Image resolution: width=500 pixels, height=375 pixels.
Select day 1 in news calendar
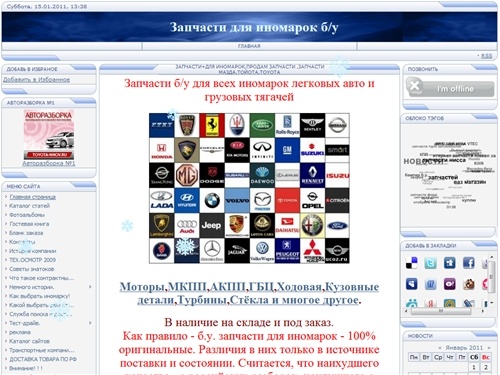coord(474,367)
